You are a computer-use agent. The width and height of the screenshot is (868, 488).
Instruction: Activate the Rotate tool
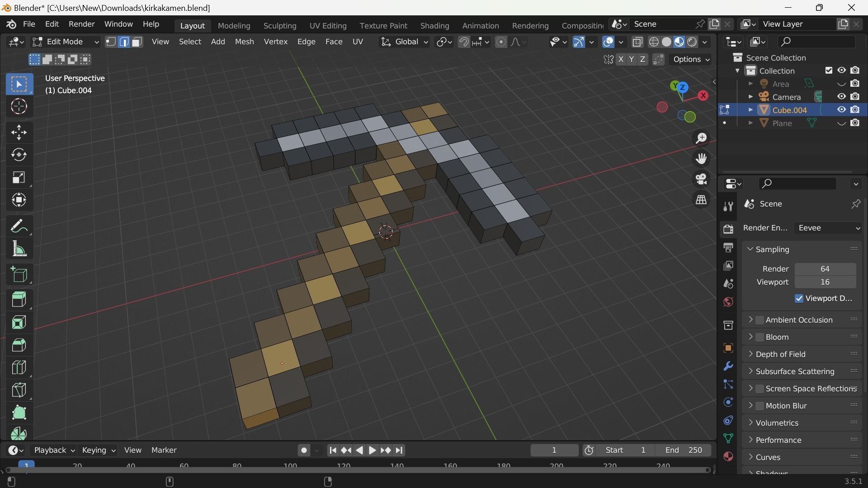click(19, 155)
